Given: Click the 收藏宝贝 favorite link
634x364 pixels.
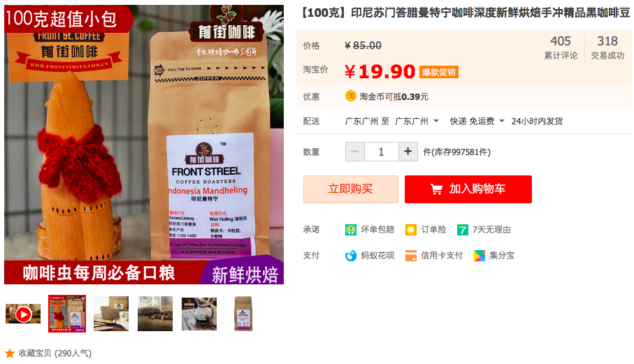Looking at the screenshot, I should [x=55, y=354].
